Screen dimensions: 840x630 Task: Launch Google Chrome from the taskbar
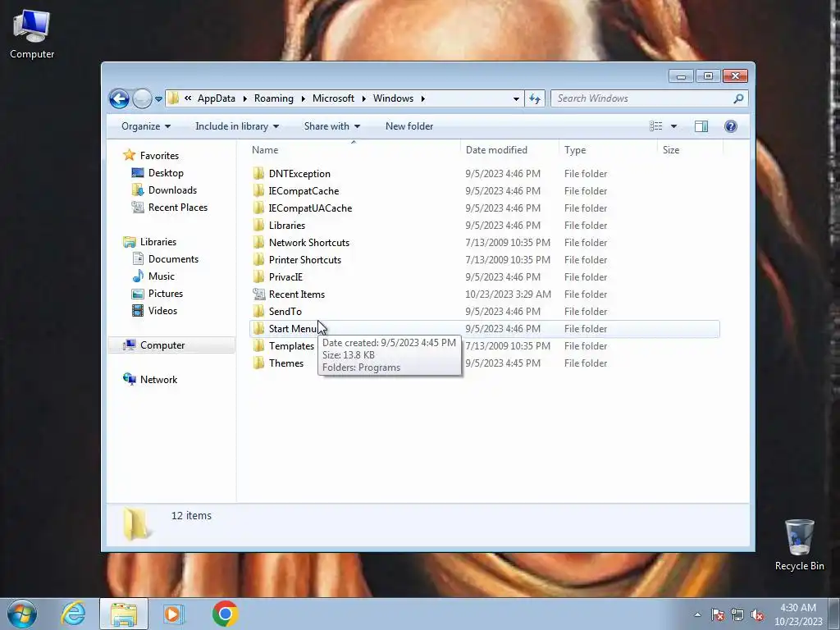point(225,614)
